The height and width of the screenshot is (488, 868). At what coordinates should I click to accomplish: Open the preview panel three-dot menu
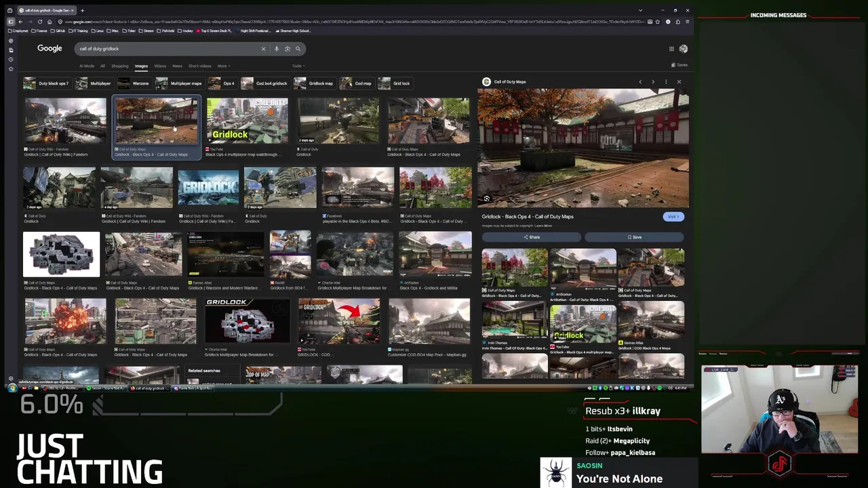(x=666, y=82)
